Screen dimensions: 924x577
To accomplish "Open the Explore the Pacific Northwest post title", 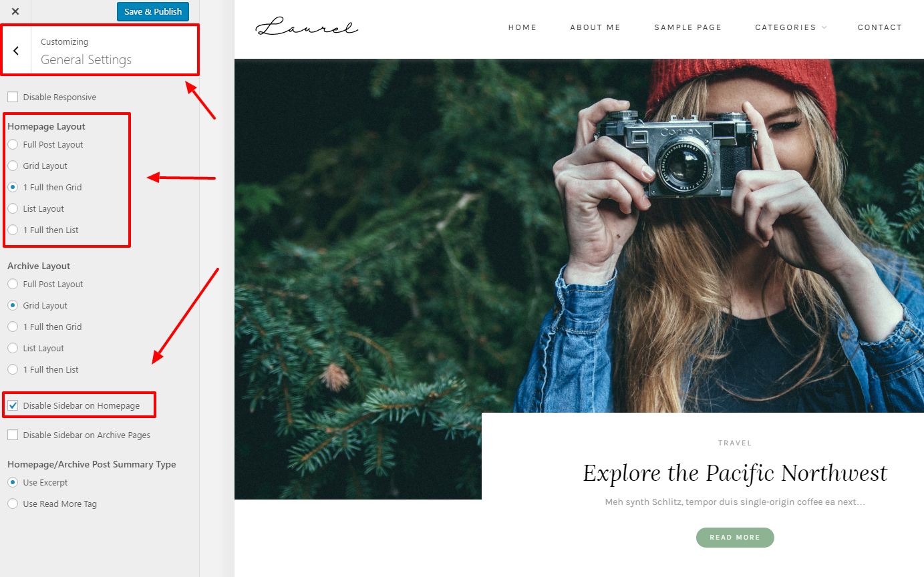I will click(735, 473).
